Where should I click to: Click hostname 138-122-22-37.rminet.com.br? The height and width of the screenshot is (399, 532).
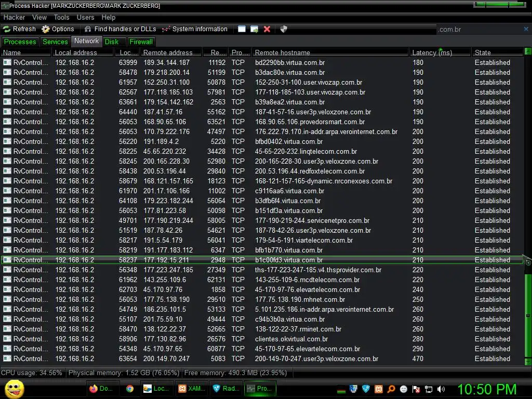pos(298,329)
